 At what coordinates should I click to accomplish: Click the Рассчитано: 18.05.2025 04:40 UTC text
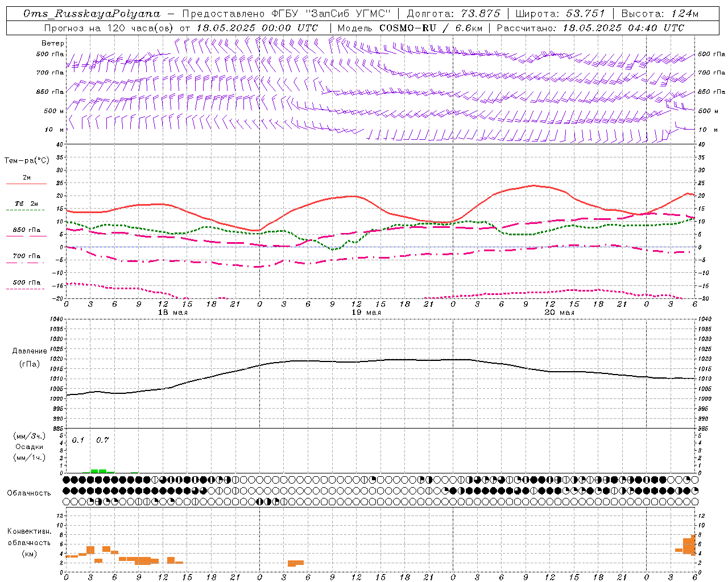pos(590,28)
